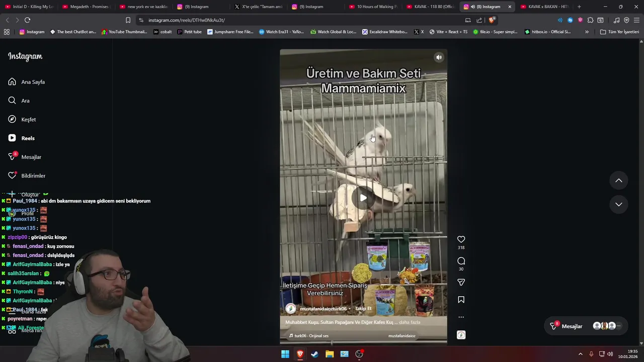
Task: Bookmark this page from the address bar
Action: [x=128, y=20]
